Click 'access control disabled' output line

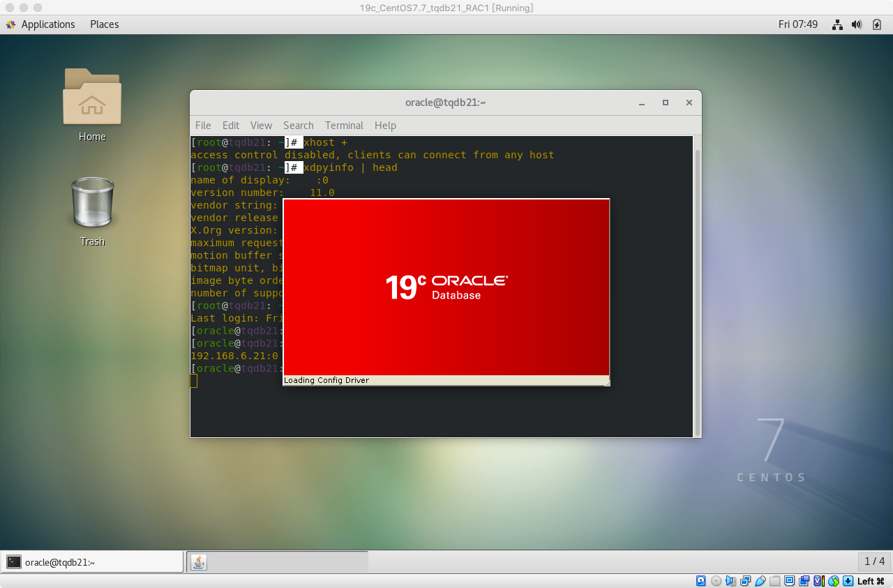(373, 155)
